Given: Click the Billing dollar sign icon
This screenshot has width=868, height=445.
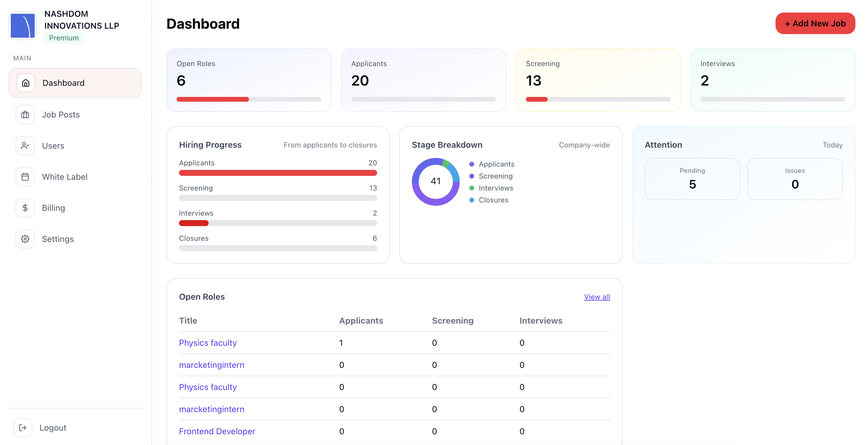Looking at the screenshot, I should coord(25,208).
